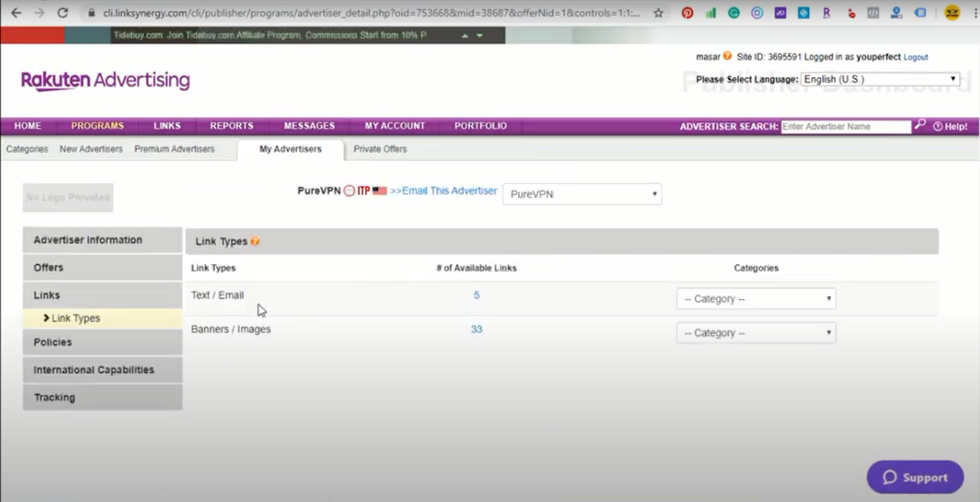Open Offers in the sidebar

tap(102, 268)
